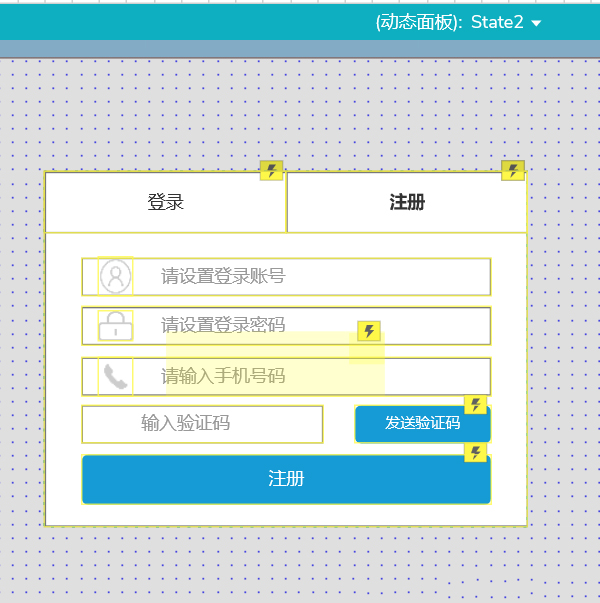600x603 pixels.
Task: Select the 注册 tab
Action: 407,202
